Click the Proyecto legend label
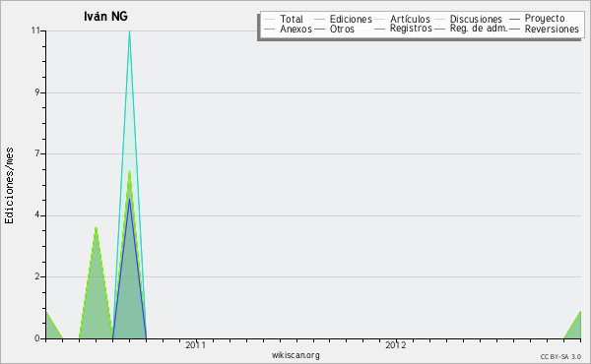 [x=545, y=18]
